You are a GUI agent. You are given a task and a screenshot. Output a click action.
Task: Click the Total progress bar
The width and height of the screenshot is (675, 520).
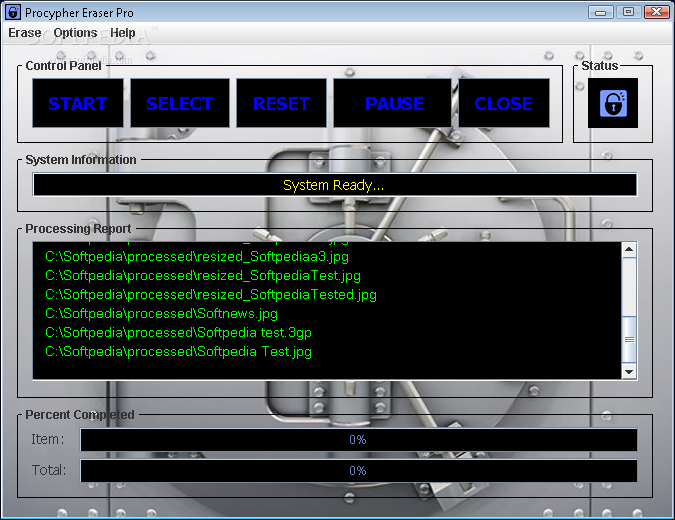coord(358,470)
